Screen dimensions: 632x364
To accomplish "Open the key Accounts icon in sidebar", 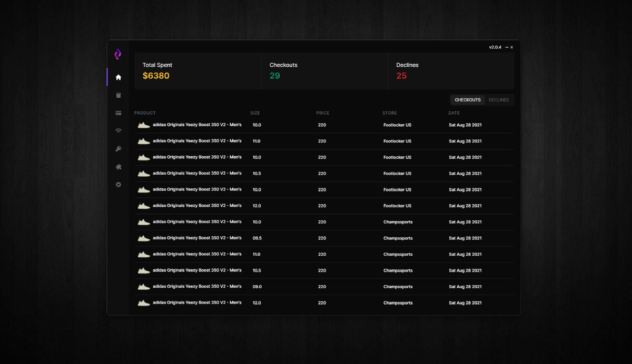I will 118,149.
